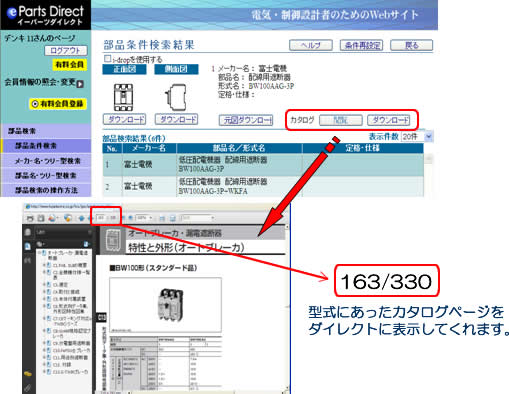Screen dimensions: 509x394
Task: Collapse the bookmarks panel header button
Action: coord(89,232)
